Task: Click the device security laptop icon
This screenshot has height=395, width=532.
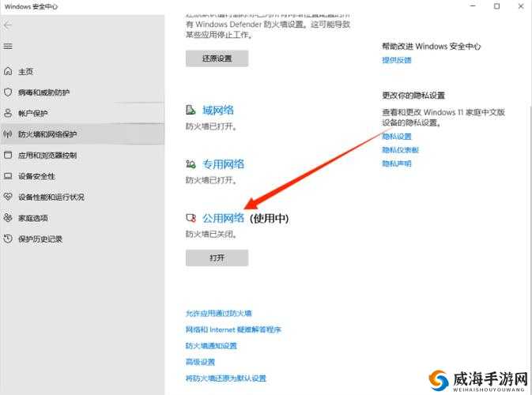Action: point(8,176)
